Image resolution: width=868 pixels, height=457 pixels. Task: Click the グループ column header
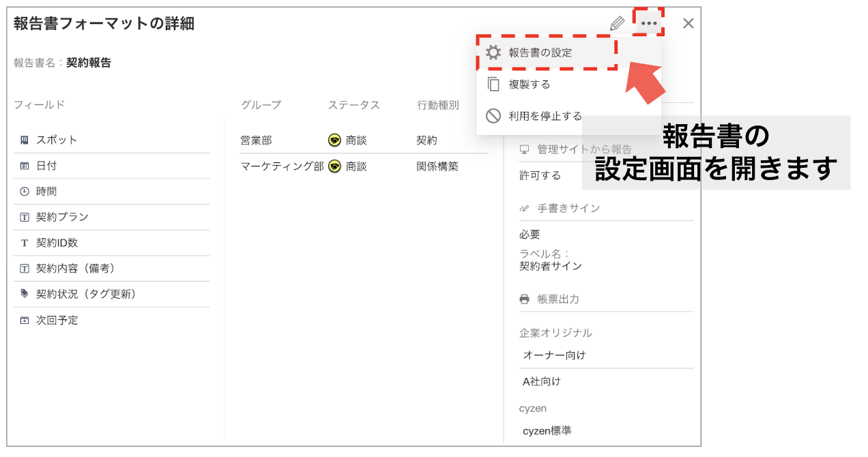pos(261,105)
